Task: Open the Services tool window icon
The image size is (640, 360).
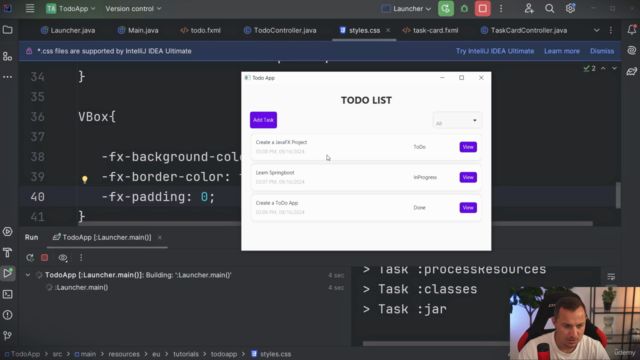Action: [x=7, y=231]
